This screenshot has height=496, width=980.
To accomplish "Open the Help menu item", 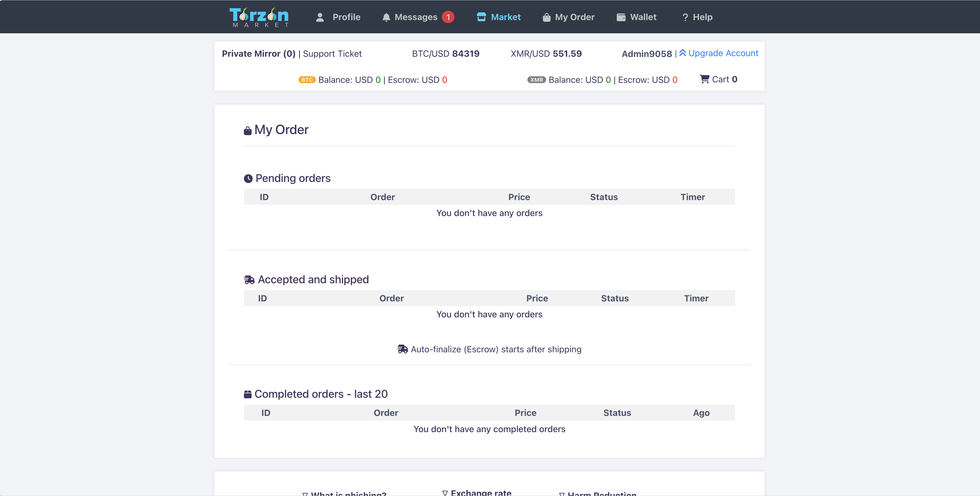I will [697, 17].
